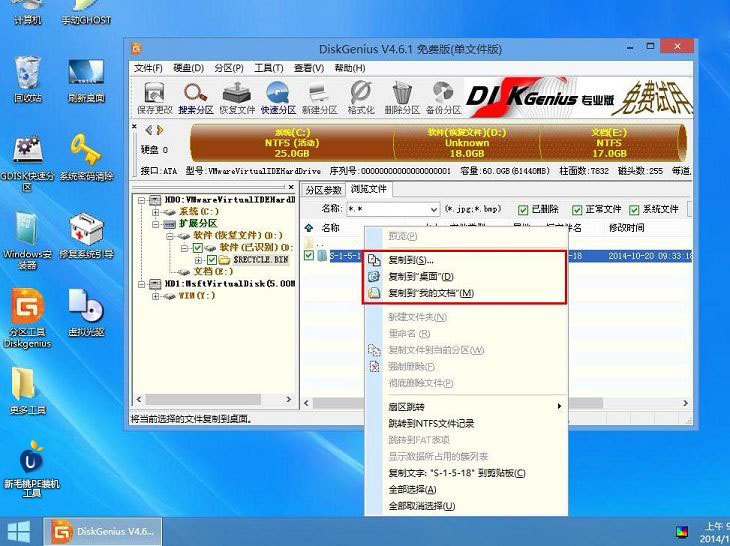Select the 文档(E:) NTFS partition bar
Image resolution: width=730 pixels, height=546 pixels.
[609, 143]
